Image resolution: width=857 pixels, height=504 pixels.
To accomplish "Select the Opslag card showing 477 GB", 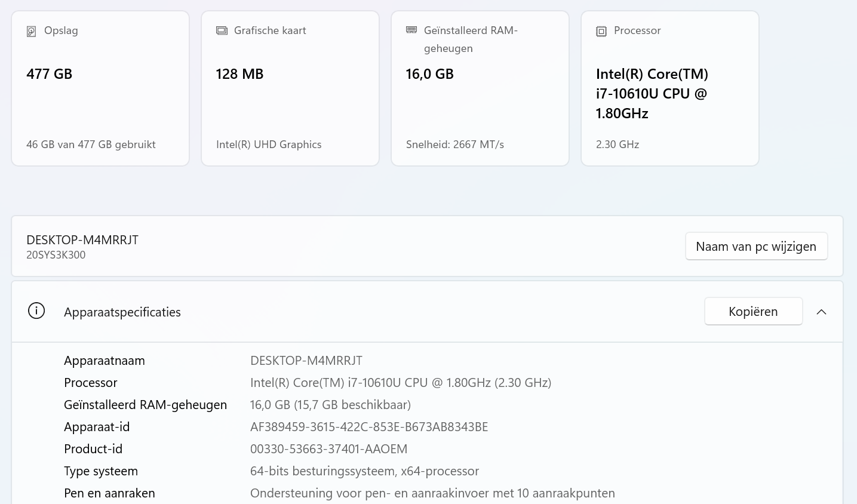I will tap(100, 88).
